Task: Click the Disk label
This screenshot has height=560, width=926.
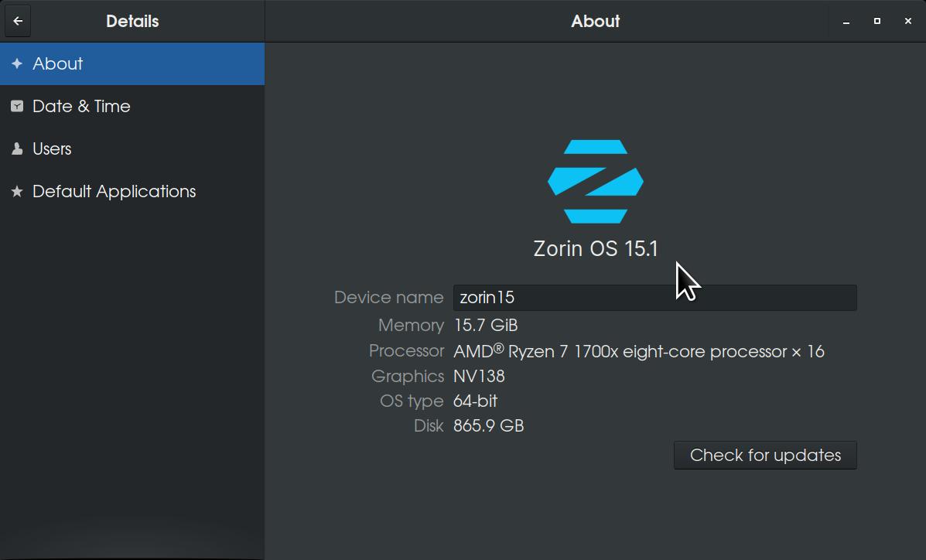Action: click(x=429, y=426)
